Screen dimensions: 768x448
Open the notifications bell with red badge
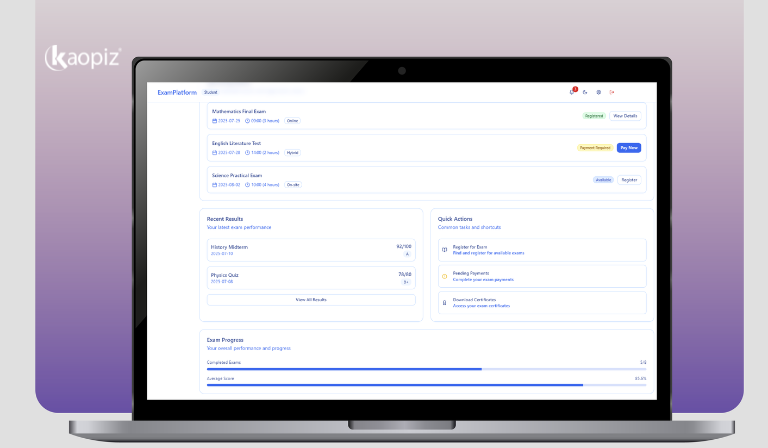[572, 92]
